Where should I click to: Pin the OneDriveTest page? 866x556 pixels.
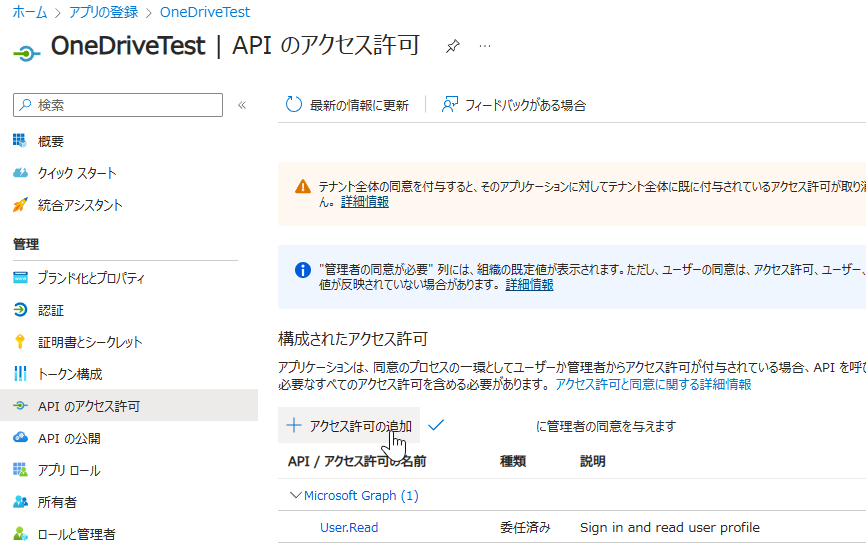[x=453, y=46]
